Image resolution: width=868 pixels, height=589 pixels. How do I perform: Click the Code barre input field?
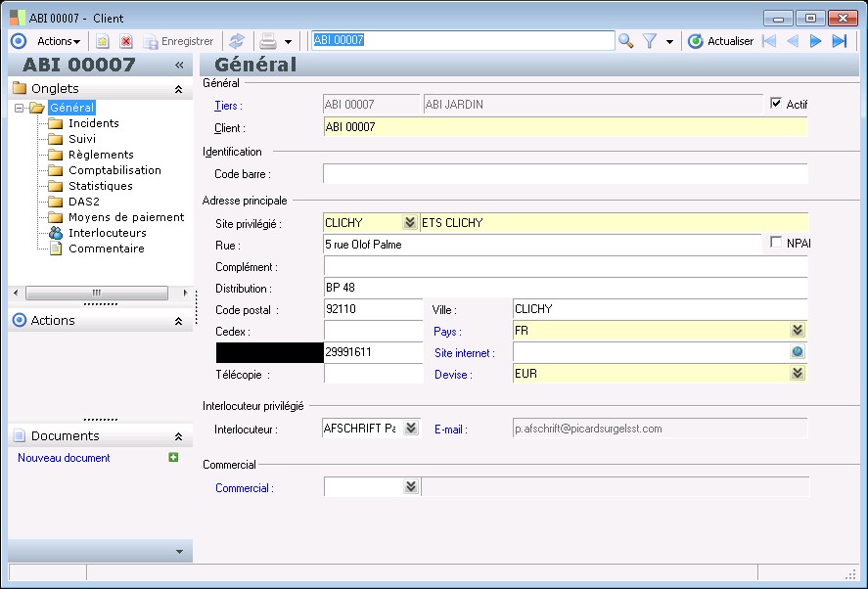[565, 173]
